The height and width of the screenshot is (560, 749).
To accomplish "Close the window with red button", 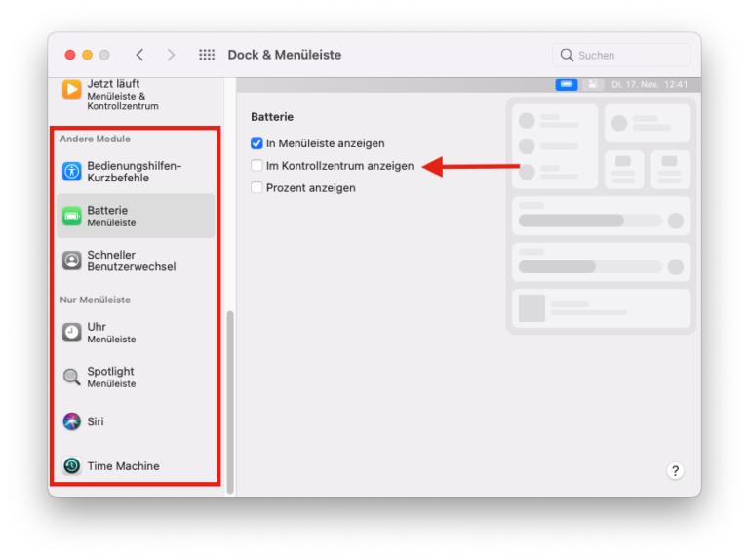I will pyautogui.click(x=70, y=55).
